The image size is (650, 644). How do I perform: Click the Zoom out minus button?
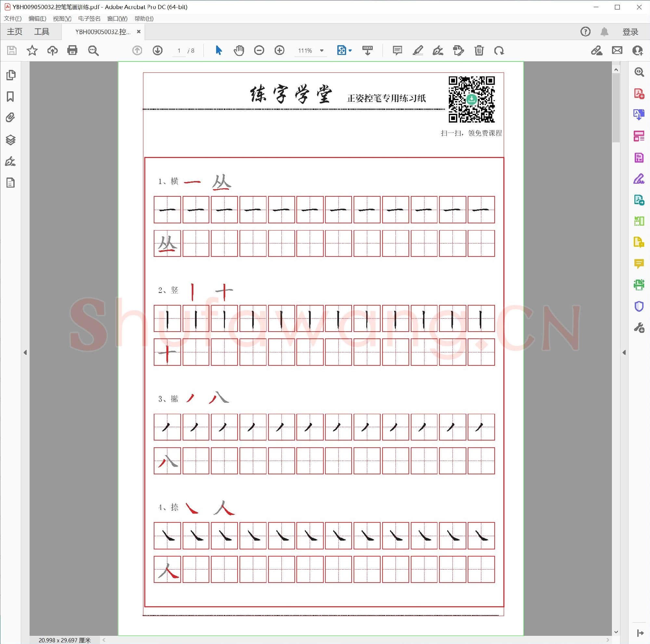click(x=259, y=50)
